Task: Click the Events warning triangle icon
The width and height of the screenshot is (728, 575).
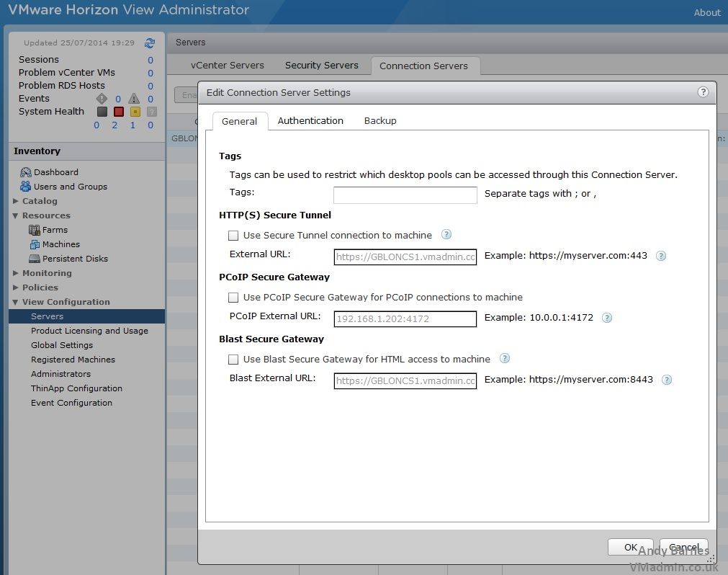Action: 134,99
